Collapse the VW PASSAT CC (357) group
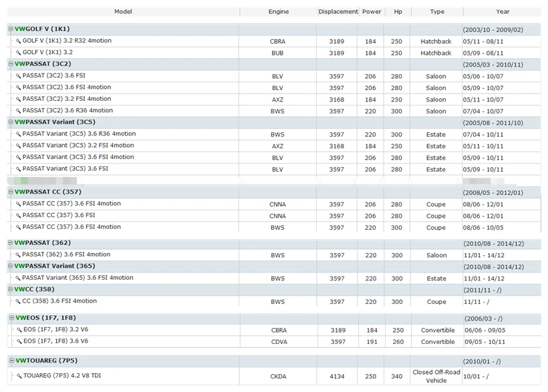 [11, 192]
